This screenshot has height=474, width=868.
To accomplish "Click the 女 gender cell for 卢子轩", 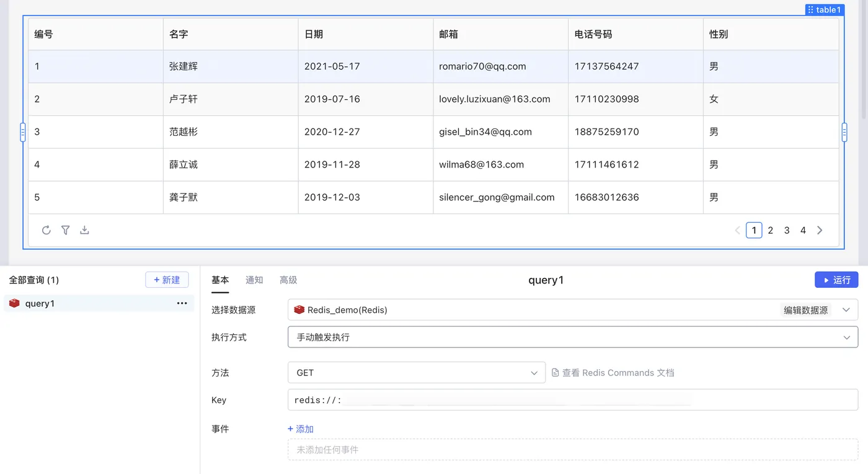I will tap(771, 99).
